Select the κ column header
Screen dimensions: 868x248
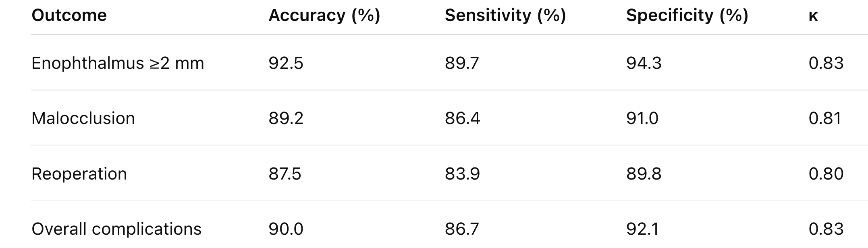pyautogui.click(x=813, y=16)
